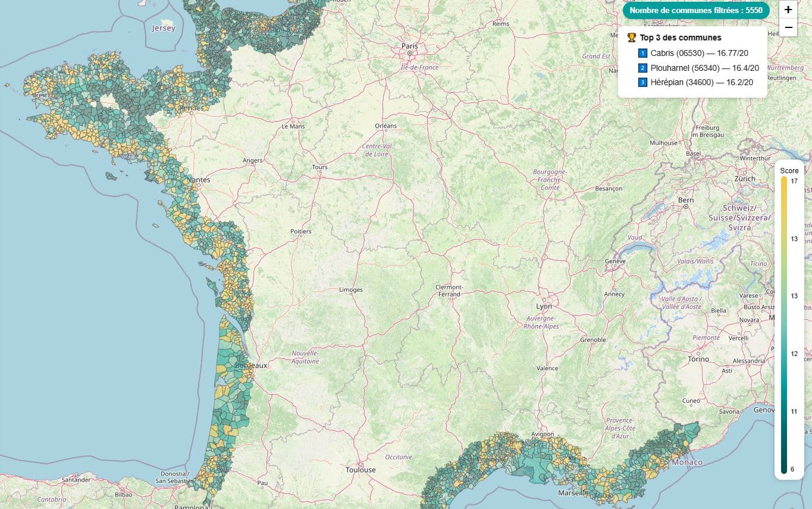Viewport: 812px width, 509px height.
Task: Click the Bern city label
Action: click(x=686, y=200)
